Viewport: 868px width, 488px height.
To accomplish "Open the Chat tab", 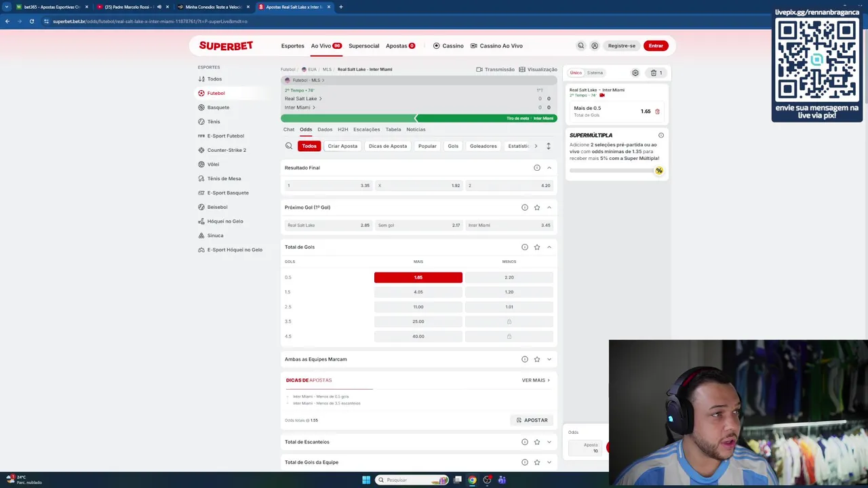I will coord(289,129).
